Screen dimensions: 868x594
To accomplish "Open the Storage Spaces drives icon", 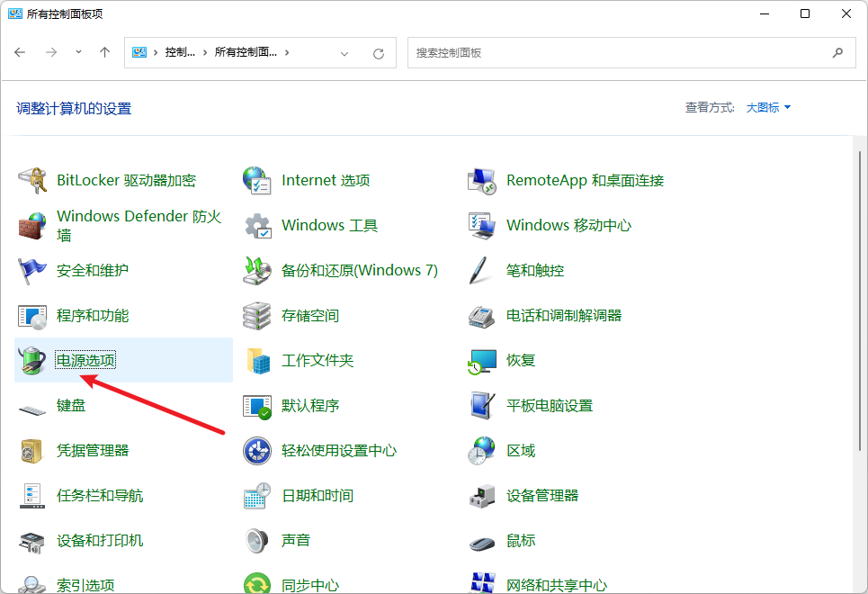I will click(x=257, y=316).
